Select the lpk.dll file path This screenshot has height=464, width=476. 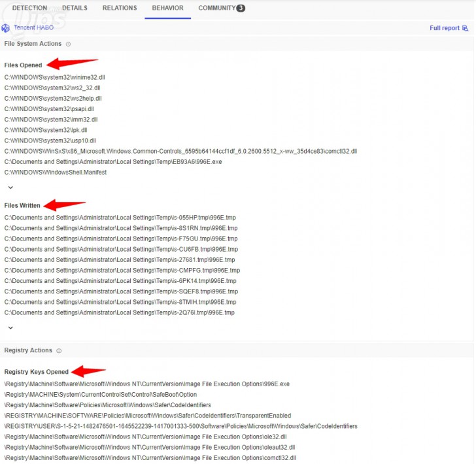pos(46,130)
